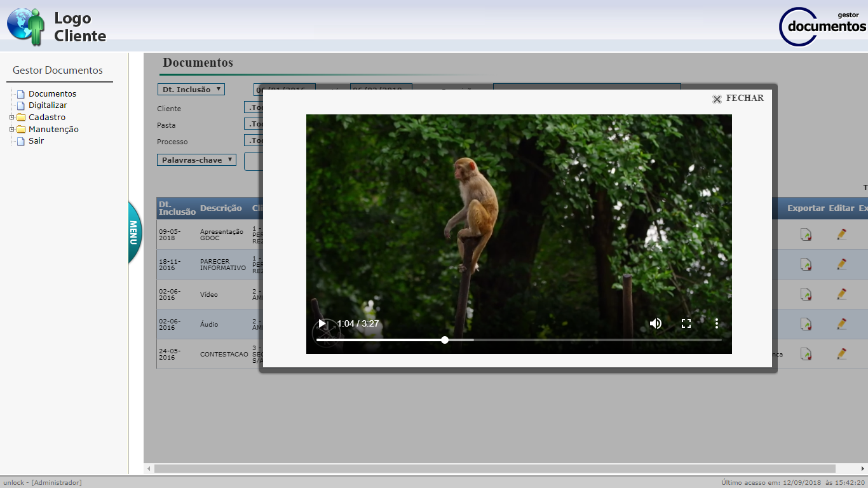Click the Cadastro folder label

(x=47, y=118)
